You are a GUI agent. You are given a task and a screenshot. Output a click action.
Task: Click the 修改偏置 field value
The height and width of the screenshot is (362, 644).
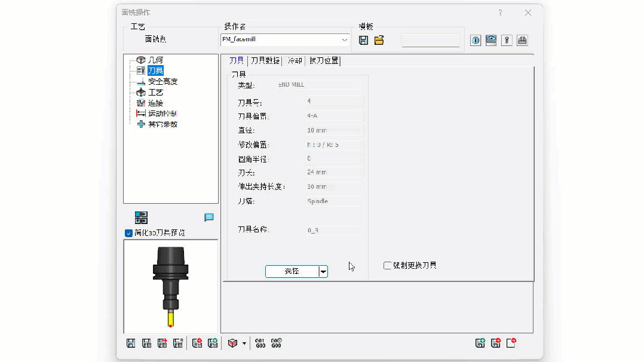click(x=334, y=145)
